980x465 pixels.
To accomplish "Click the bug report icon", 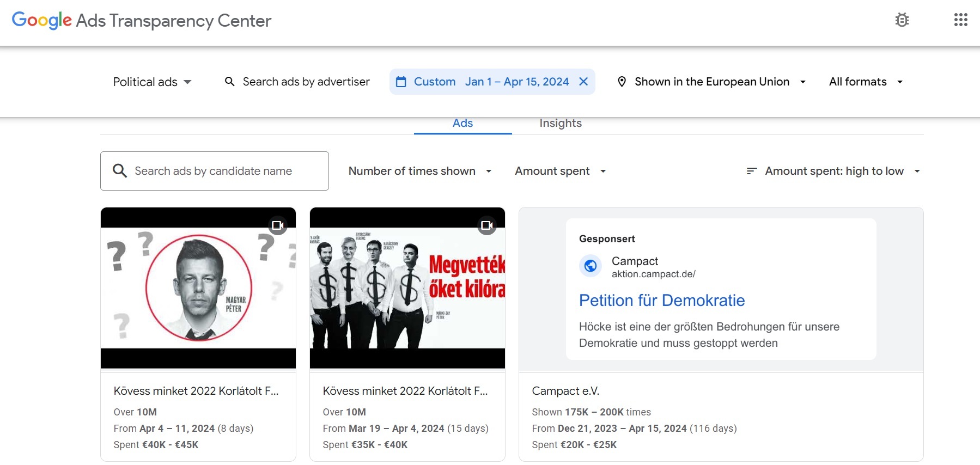I will pyautogui.click(x=902, y=20).
